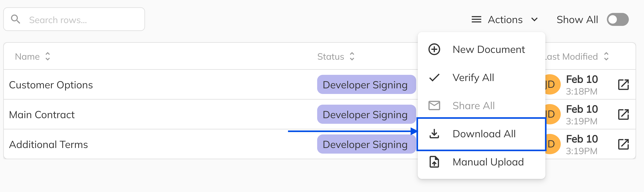Open the Customer Options row external link icon
This screenshot has width=644, height=192.
click(x=623, y=85)
